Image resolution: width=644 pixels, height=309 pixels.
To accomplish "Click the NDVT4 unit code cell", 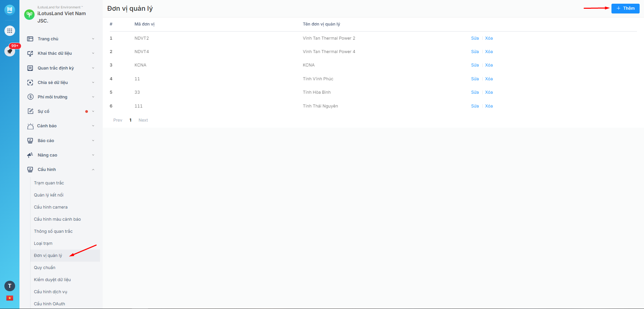I will coord(142,52).
